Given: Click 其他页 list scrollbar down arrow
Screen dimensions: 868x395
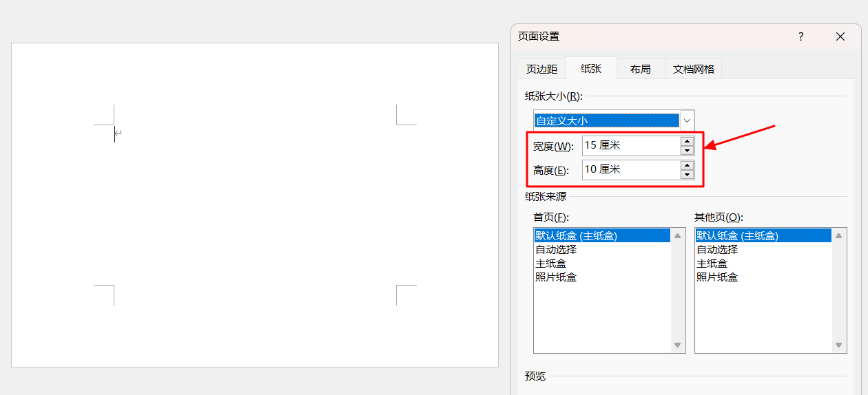Looking at the screenshot, I should [x=839, y=345].
